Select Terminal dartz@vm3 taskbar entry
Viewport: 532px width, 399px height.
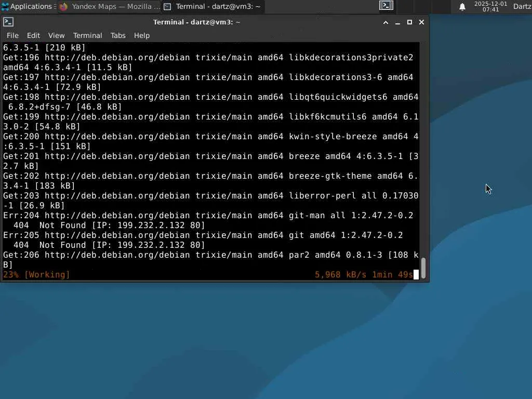[x=212, y=6]
